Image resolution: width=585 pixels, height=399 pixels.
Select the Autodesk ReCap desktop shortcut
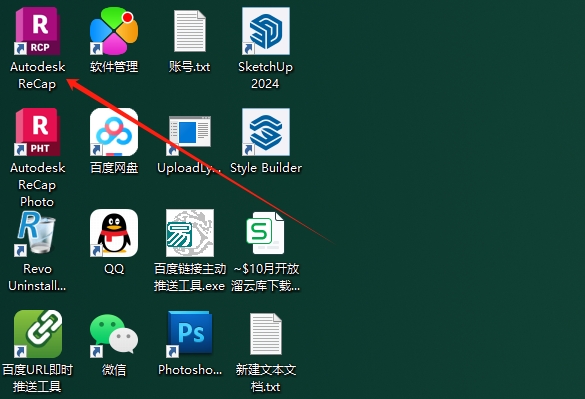point(37,31)
